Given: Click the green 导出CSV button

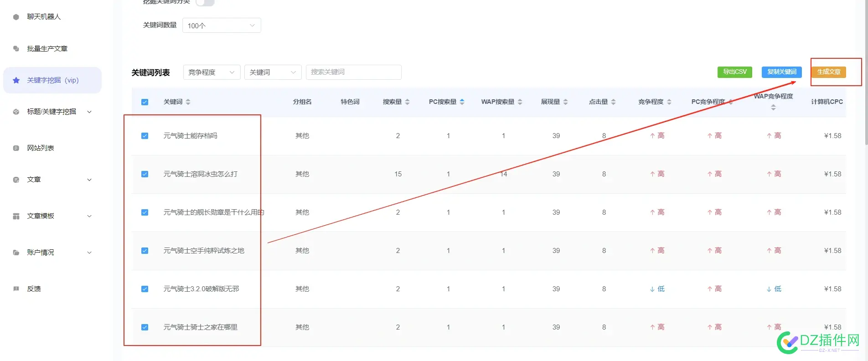Looking at the screenshot, I should 734,72.
